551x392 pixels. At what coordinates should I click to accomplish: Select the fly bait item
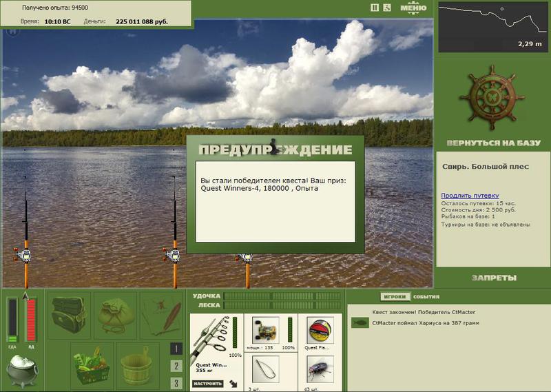coord(320,369)
